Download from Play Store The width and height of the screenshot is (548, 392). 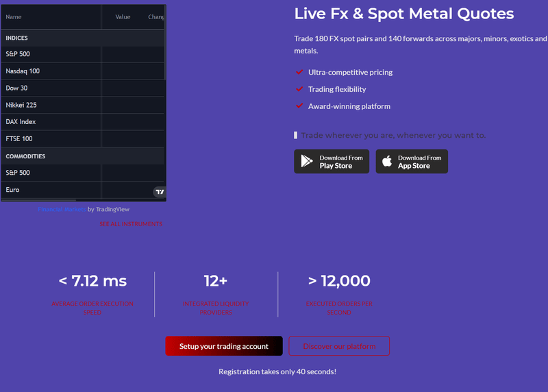(x=332, y=162)
